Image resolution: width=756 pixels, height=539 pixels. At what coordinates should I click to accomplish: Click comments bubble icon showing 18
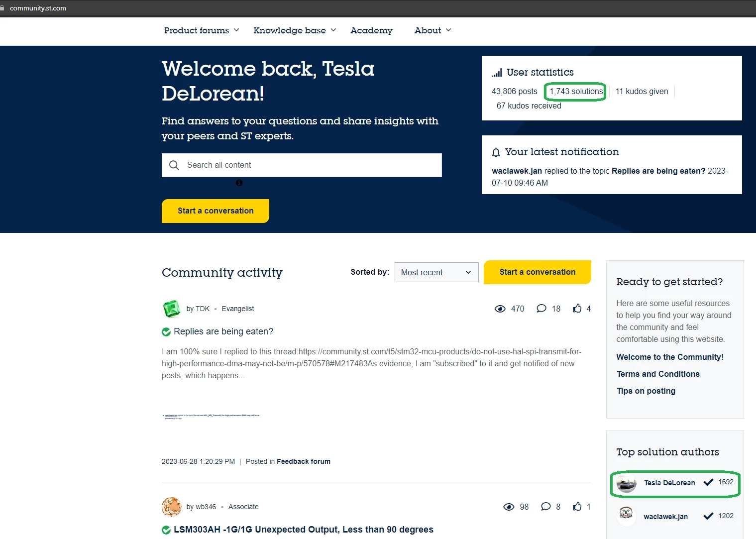[x=541, y=309]
